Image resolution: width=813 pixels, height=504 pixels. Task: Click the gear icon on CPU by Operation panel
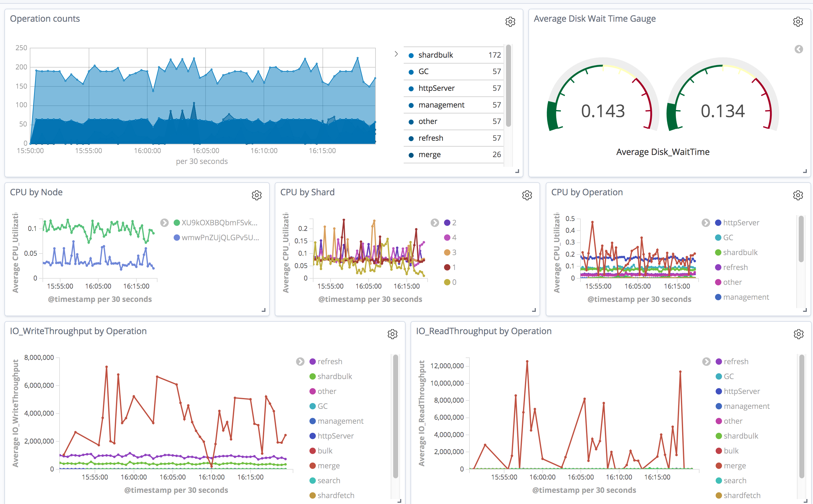click(798, 195)
